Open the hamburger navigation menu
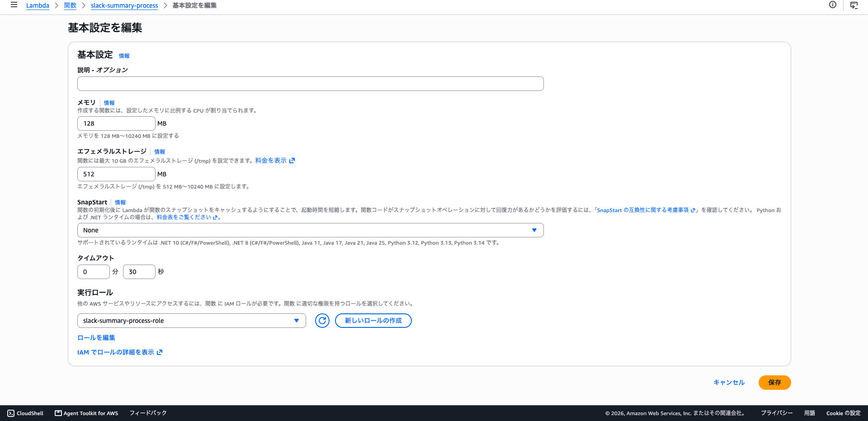This screenshot has width=868, height=421. [14, 5]
